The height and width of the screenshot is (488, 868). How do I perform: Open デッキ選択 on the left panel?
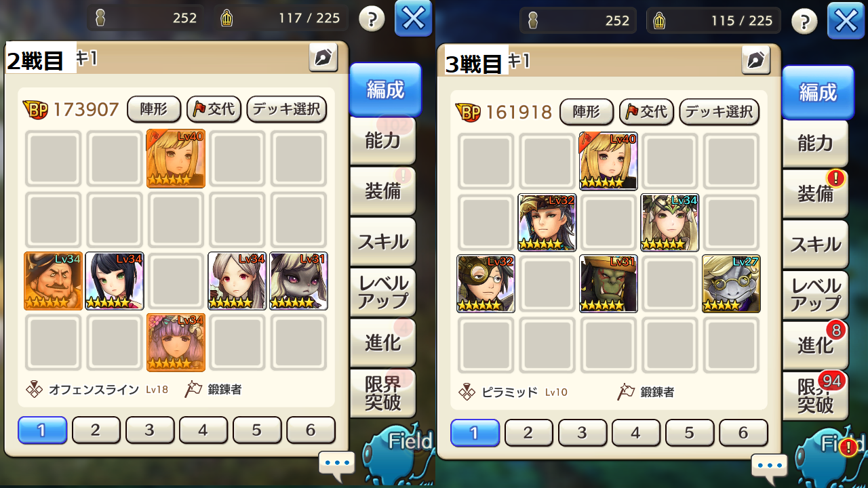point(287,109)
